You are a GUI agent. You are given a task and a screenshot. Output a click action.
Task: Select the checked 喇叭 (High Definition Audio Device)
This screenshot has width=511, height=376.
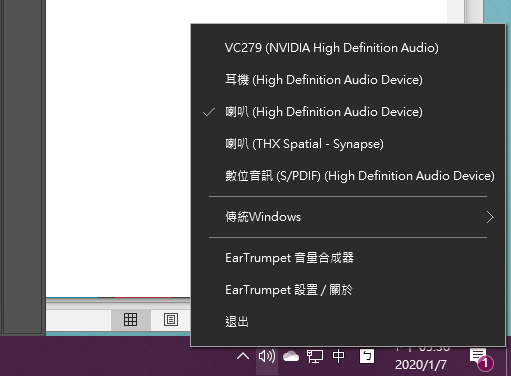click(x=348, y=112)
